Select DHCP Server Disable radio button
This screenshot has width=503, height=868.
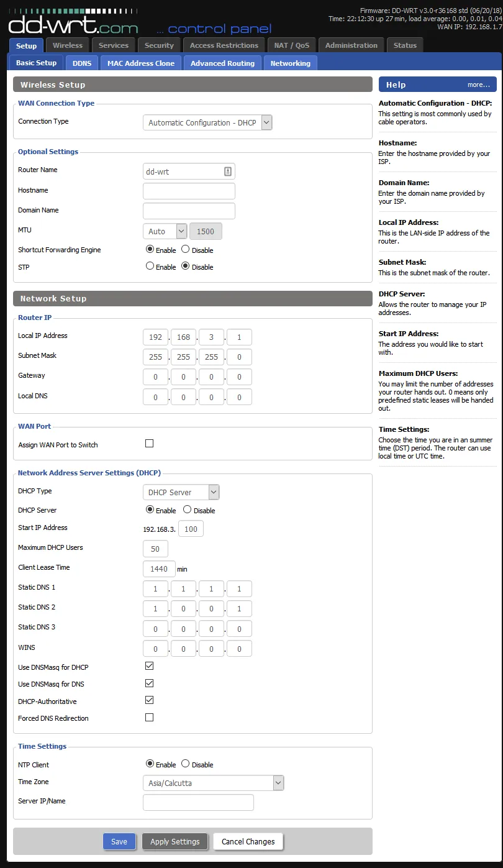click(187, 509)
